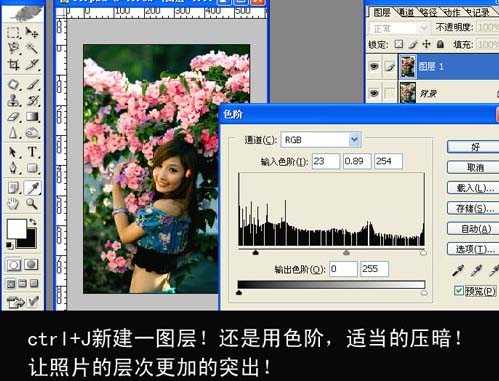Reset to default black and white colors
Screen dimensions: 499x381
pos(10,245)
